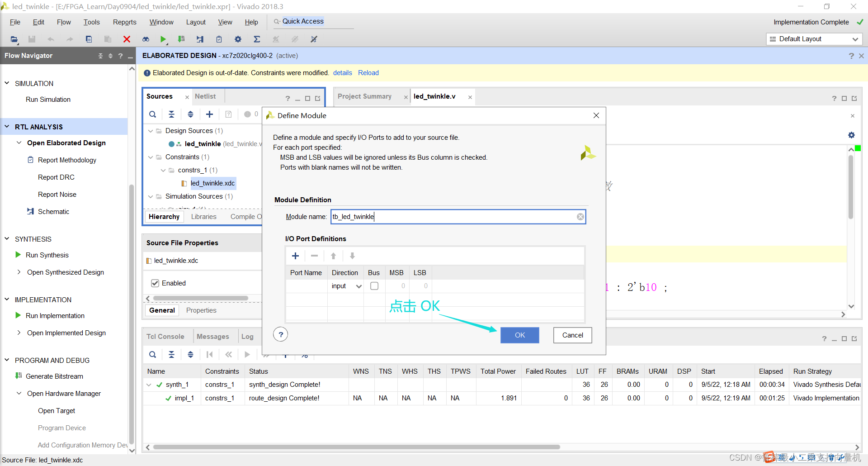Image resolution: width=868 pixels, height=466 pixels.
Task: Click the green Run toolbar icon
Action: point(163,39)
